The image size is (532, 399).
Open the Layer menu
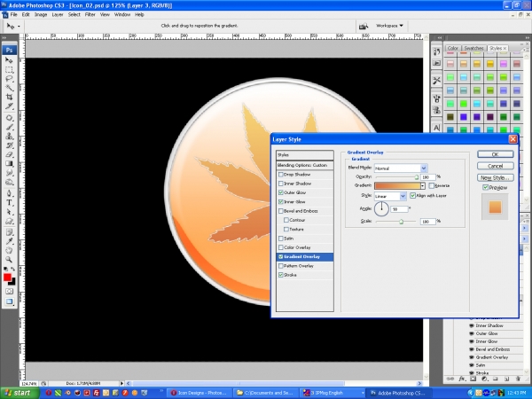pyautogui.click(x=58, y=14)
